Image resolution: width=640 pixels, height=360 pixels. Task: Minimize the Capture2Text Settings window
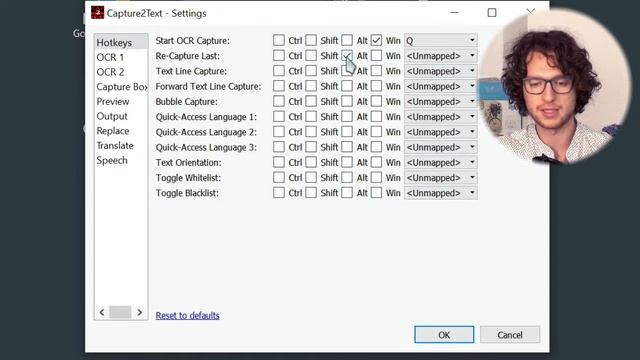[454, 13]
